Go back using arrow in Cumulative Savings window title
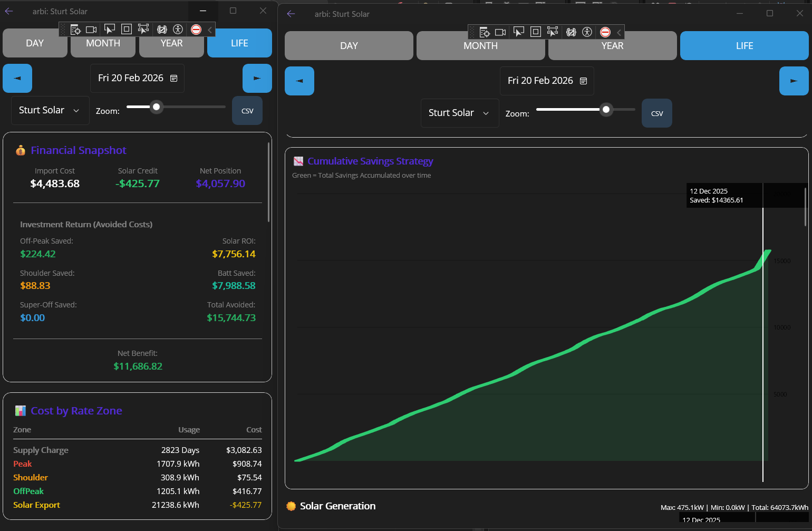 [x=291, y=14]
